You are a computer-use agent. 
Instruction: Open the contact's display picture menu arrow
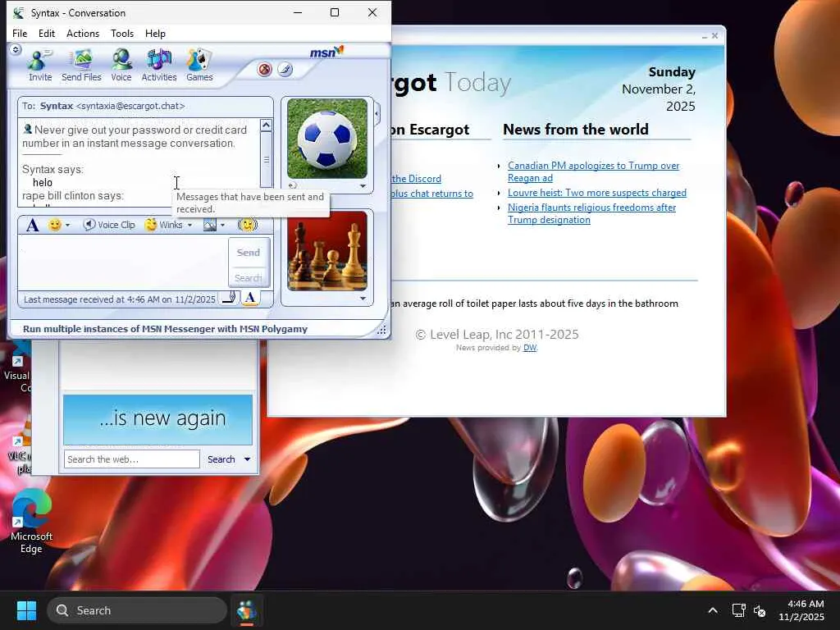point(363,186)
